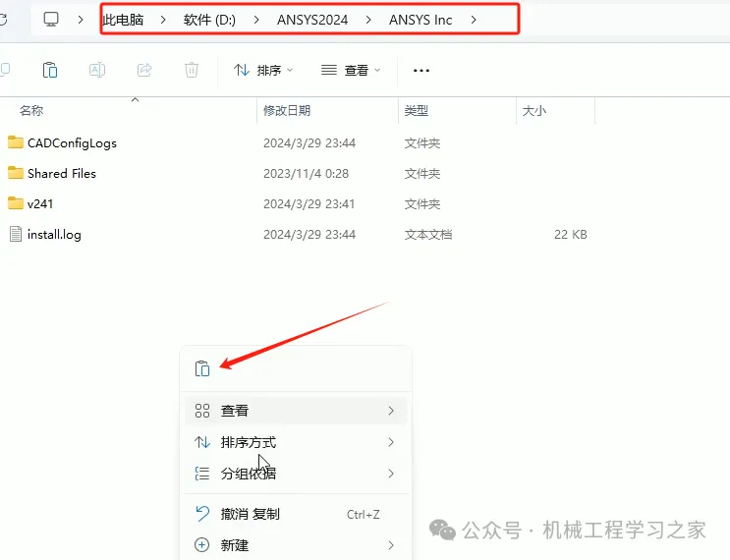Click the Shared Files folder icon
Viewport: 730px width, 560px height.
click(16, 173)
